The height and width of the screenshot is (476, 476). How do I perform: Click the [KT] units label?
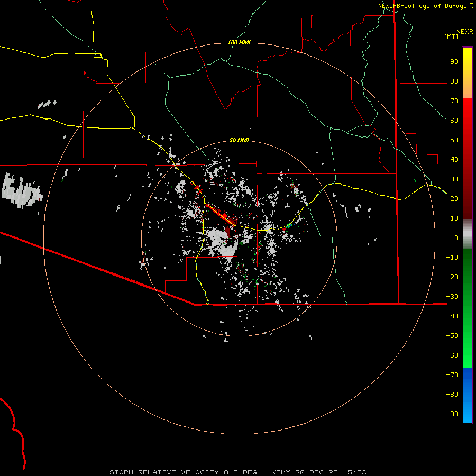click(451, 36)
